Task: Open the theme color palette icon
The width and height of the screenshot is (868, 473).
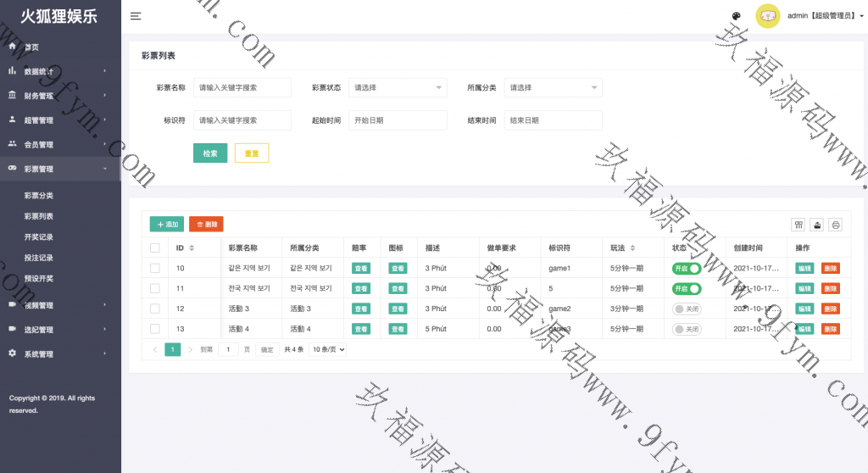Action: [x=736, y=16]
